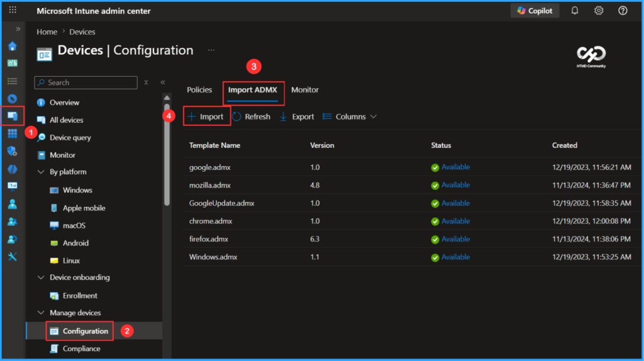This screenshot has width=644, height=361.
Task: Open All services list icon in rail
Action: click(13, 81)
